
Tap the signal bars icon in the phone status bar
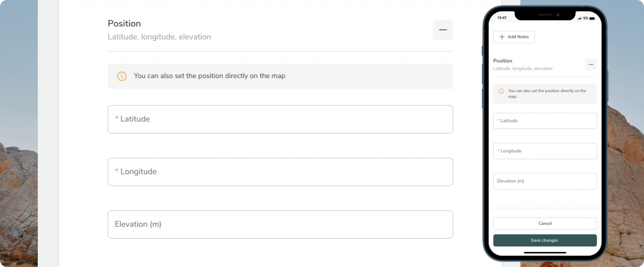[x=579, y=18]
